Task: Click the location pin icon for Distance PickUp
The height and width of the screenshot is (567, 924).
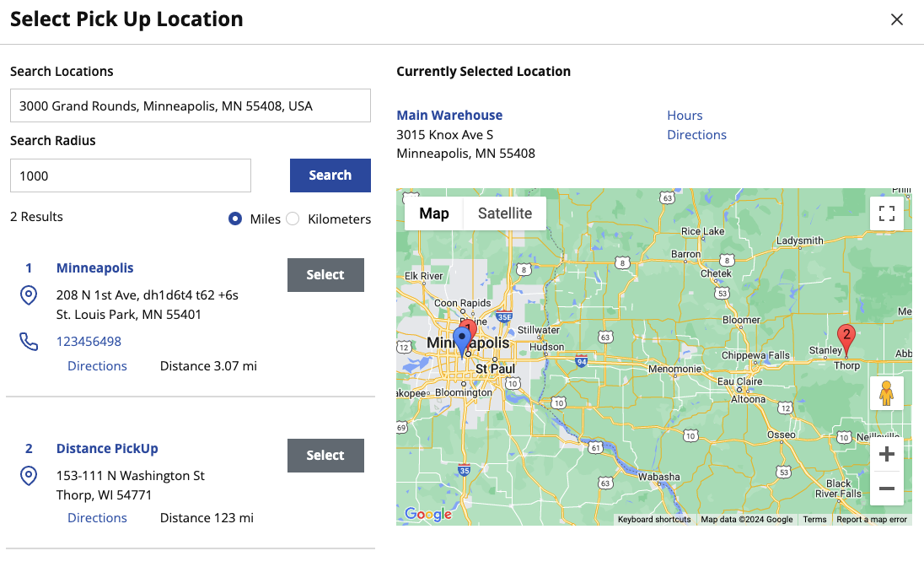Action: coord(29,476)
